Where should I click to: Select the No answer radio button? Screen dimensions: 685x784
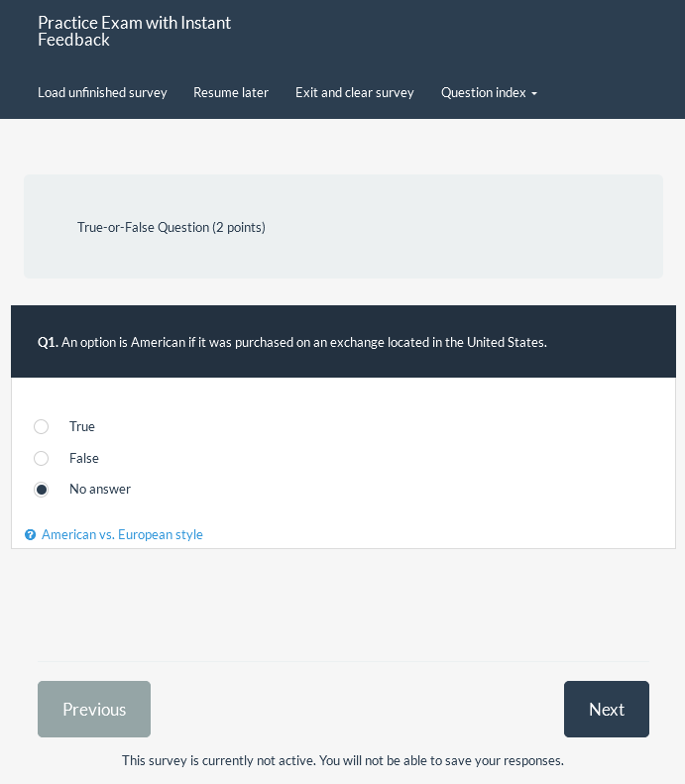coord(41,490)
